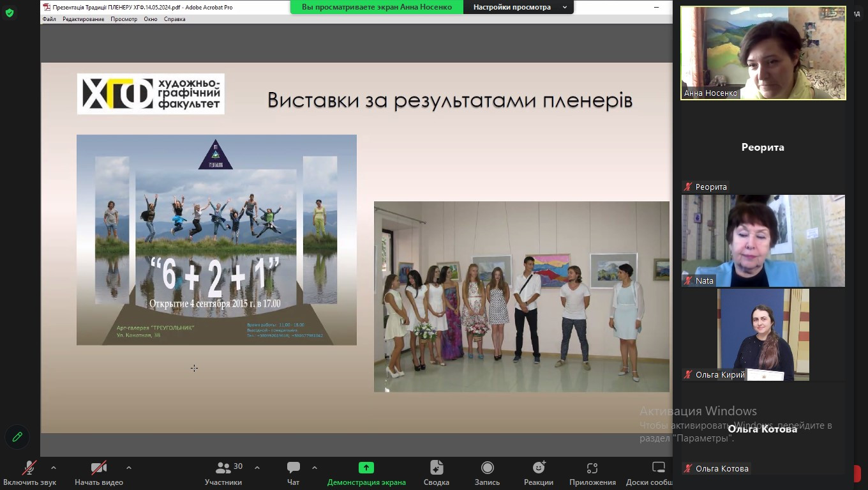Image resolution: width=868 pixels, height=490 pixels.
Task: Click the slide title 'Виставки за результатами пленерів'
Action: [450, 100]
